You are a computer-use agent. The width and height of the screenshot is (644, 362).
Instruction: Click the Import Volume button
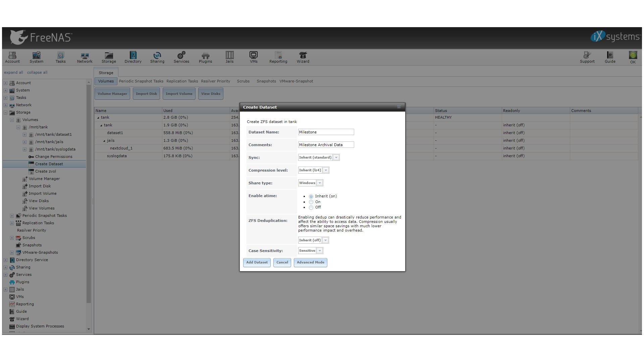pyautogui.click(x=179, y=94)
